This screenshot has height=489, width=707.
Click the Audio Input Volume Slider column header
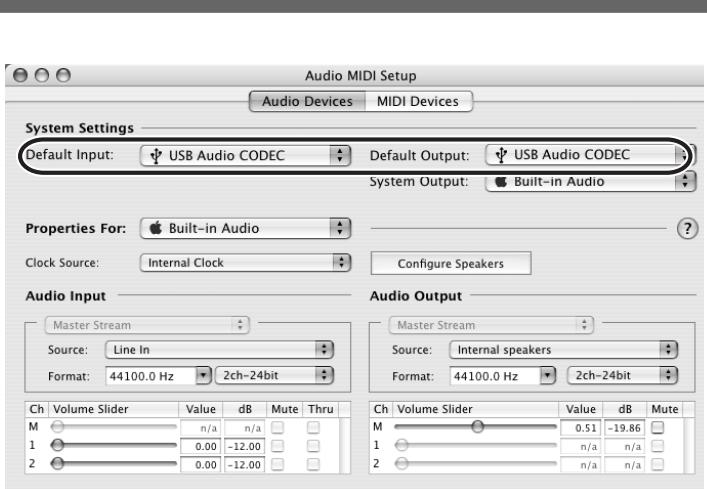click(x=113, y=409)
